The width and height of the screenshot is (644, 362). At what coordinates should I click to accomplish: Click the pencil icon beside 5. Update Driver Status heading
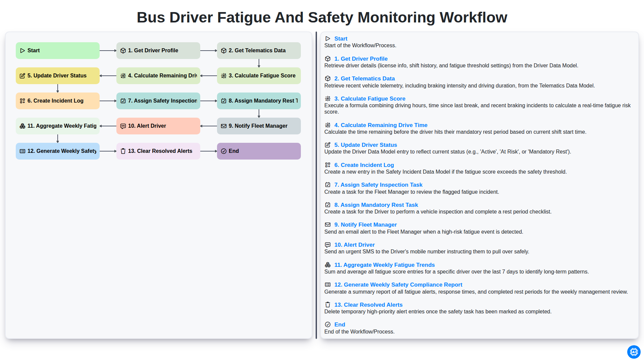pos(328,145)
